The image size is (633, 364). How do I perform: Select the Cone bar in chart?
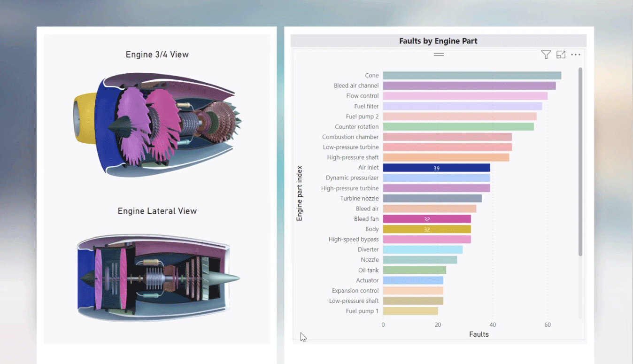coord(471,76)
